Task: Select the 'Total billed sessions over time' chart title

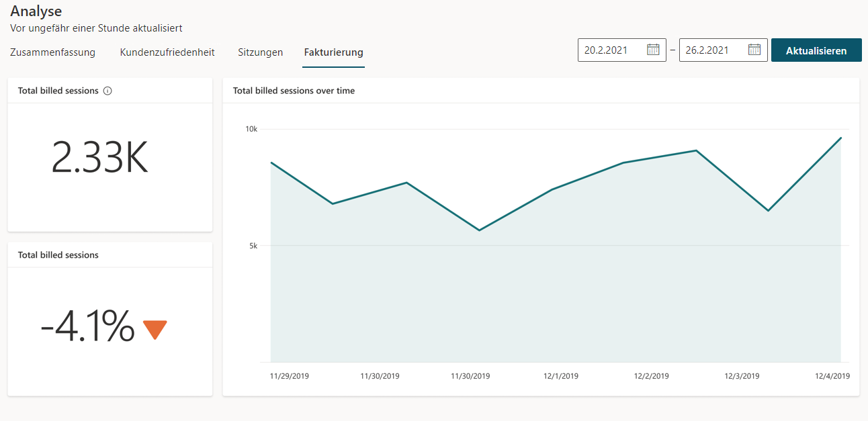Action: point(294,91)
